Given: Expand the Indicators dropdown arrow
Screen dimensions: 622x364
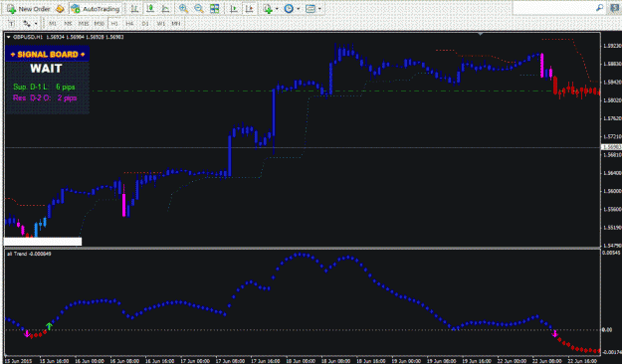Looking at the screenshot, I should pyautogui.click(x=277, y=9).
